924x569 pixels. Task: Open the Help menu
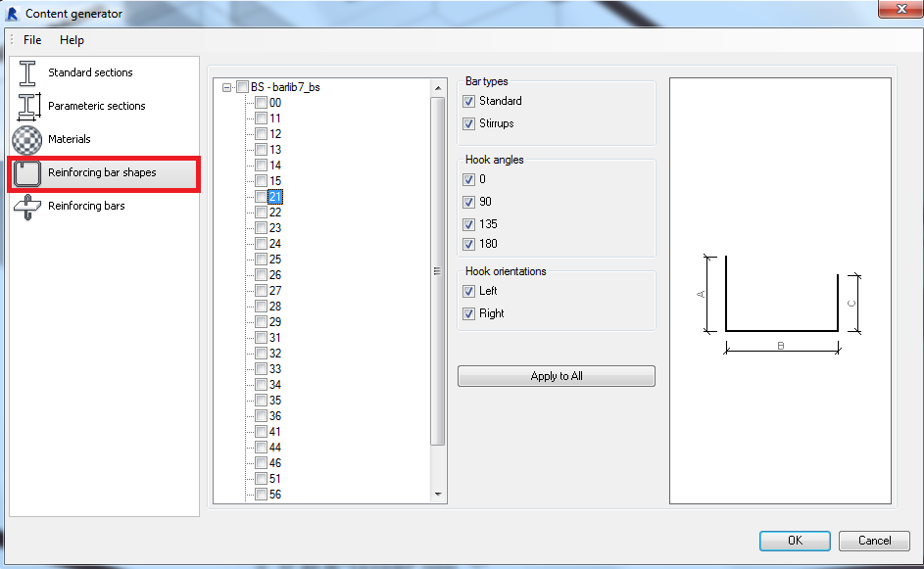coord(72,40)
